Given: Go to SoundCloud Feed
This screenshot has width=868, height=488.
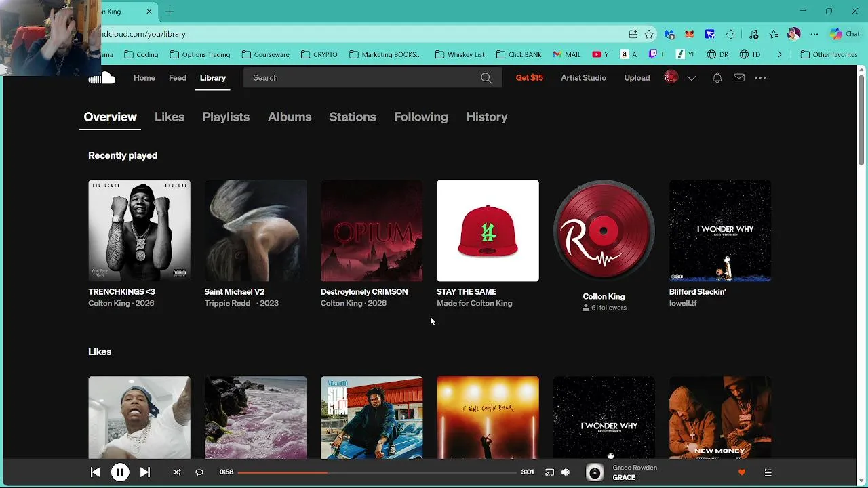Looking at the screenshot, I should pyautogui.click(x=178, y=78).
